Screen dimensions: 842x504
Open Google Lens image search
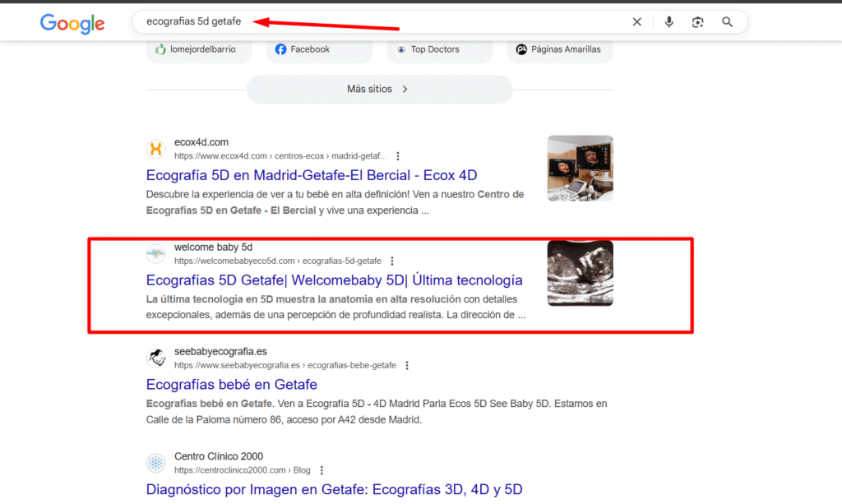pos(697,22)
